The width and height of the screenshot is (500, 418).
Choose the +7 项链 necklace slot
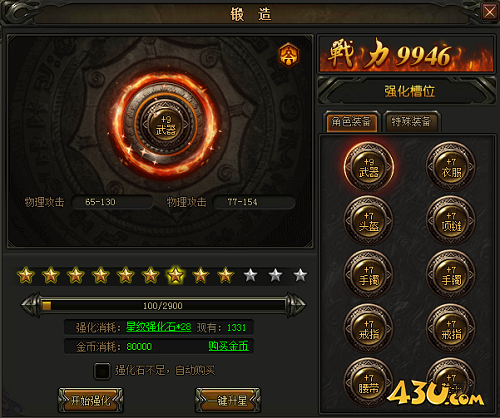(451, 220)
